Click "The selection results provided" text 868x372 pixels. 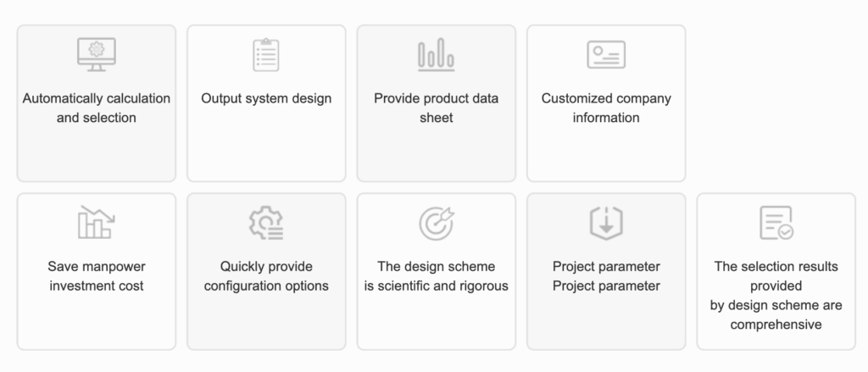click(x=776, y=276)
